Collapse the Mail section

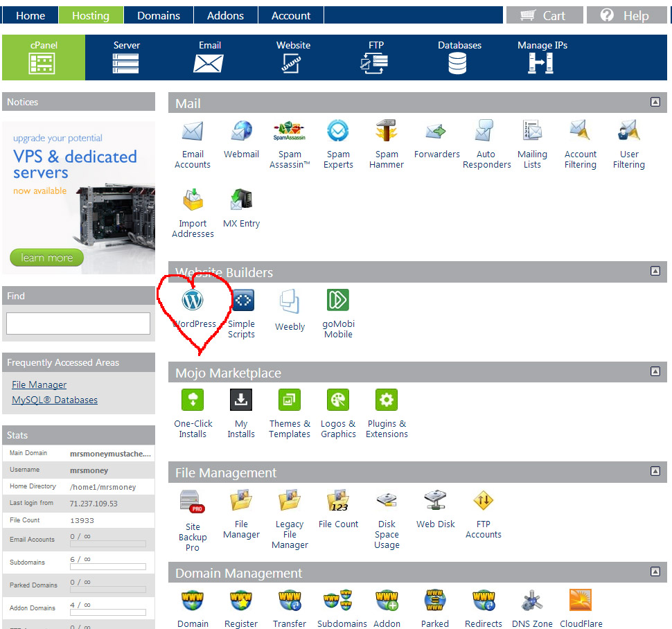click(655, 103)
